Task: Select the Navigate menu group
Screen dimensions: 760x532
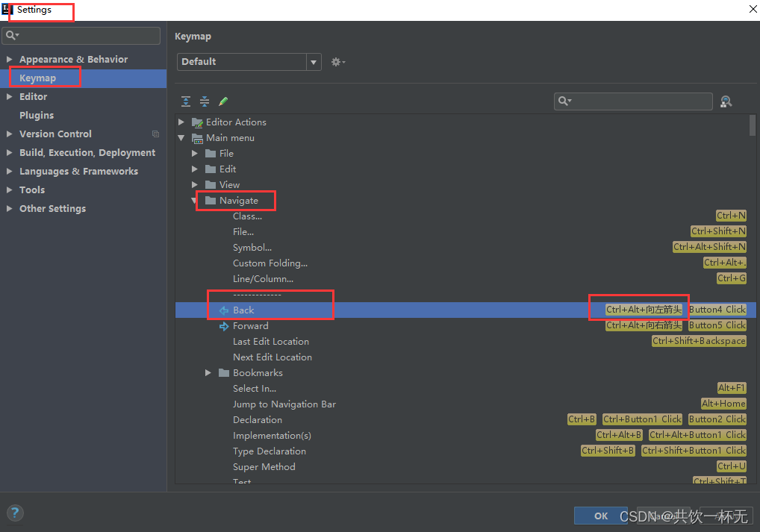Action: [x=238, y=201]
